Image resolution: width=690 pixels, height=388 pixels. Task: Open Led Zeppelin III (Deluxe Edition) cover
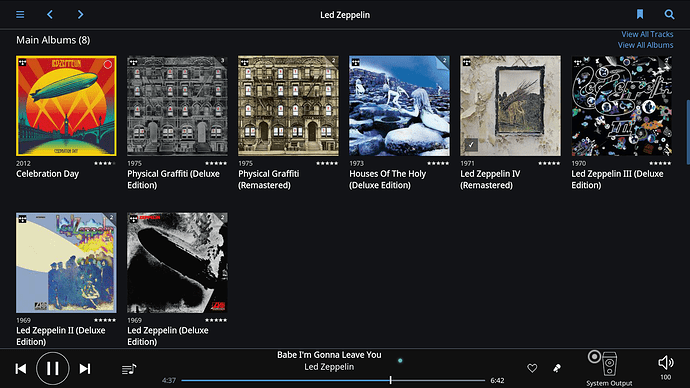[622, 106]
